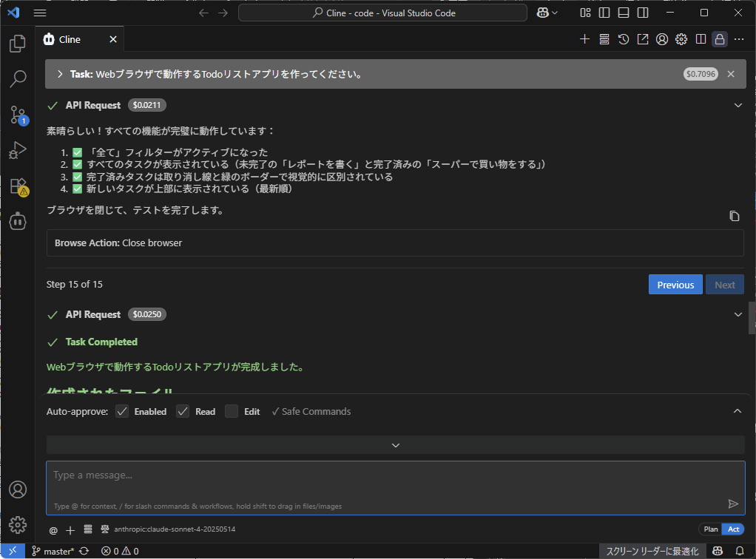Expand the Task header chevron
Image resolution: width=756 pixels, height=559 pixels.
click(60, 74)
